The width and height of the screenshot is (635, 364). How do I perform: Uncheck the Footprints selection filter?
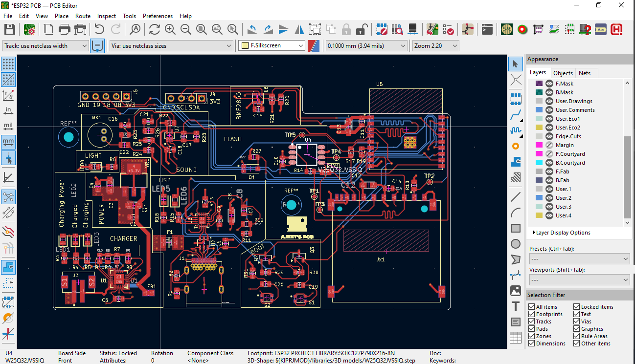[532, 314]
